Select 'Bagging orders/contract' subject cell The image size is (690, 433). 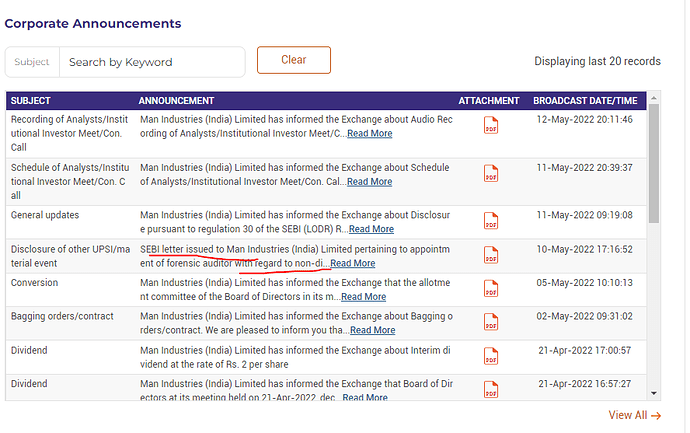point(62,316)
